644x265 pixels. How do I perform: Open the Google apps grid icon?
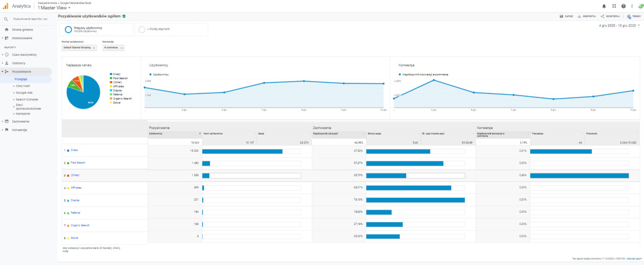pos(614,6)
